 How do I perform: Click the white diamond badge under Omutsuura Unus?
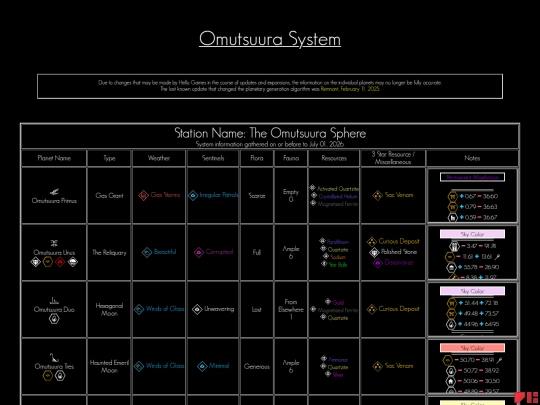pyautogui.click(x=35, y=262)
